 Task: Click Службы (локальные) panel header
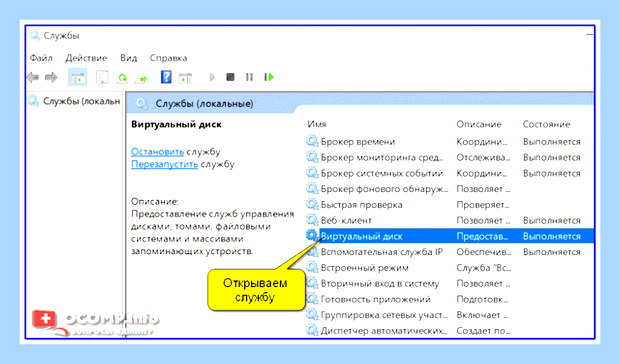coord(204,104)
